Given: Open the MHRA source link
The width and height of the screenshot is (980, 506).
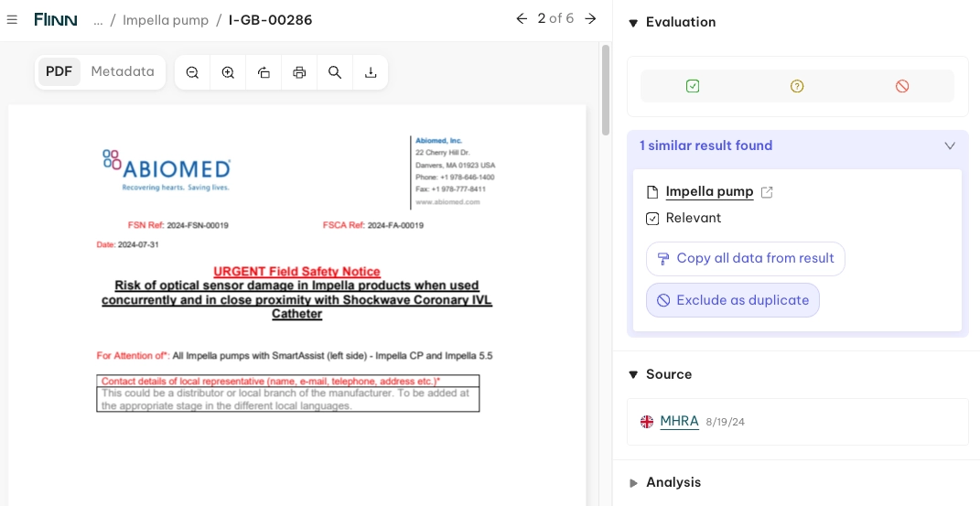Looking at the screenshot, I should [679, 422].
